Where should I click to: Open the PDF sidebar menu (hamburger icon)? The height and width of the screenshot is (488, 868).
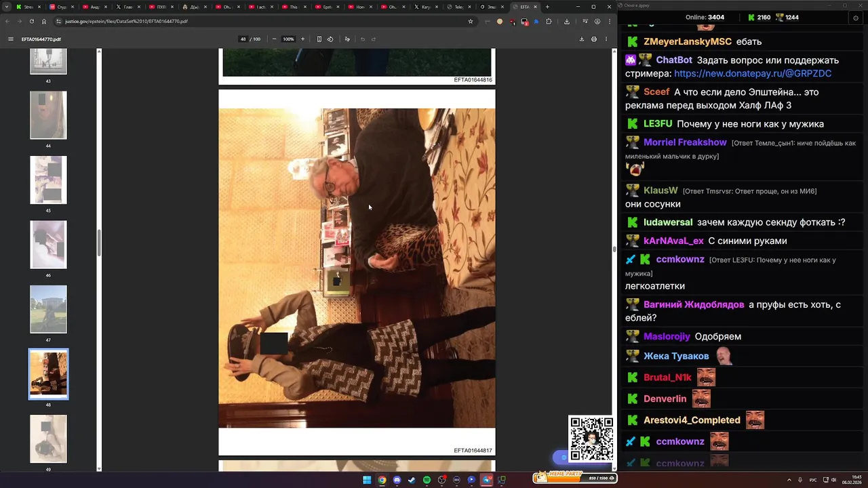point(10,39)
